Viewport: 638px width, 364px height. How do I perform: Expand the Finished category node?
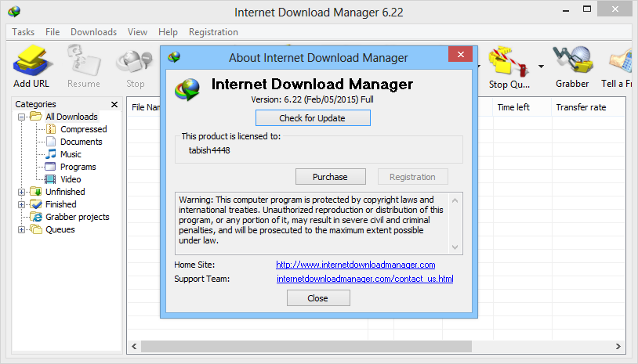(22, 204)
